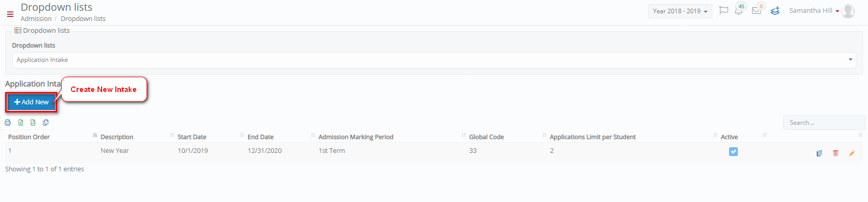Click the table Search field

824,123
